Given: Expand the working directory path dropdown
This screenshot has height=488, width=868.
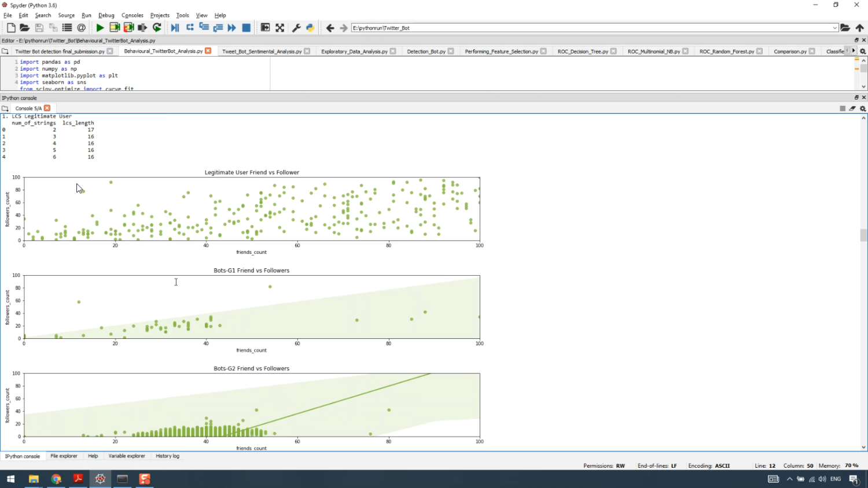Looking at the screenshot, I should coord(834,28).
